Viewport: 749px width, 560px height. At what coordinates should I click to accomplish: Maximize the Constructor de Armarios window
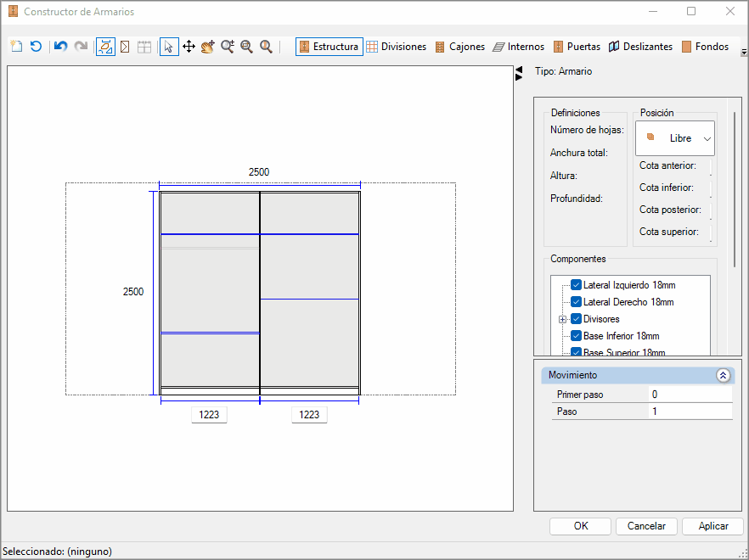[691, 12]
